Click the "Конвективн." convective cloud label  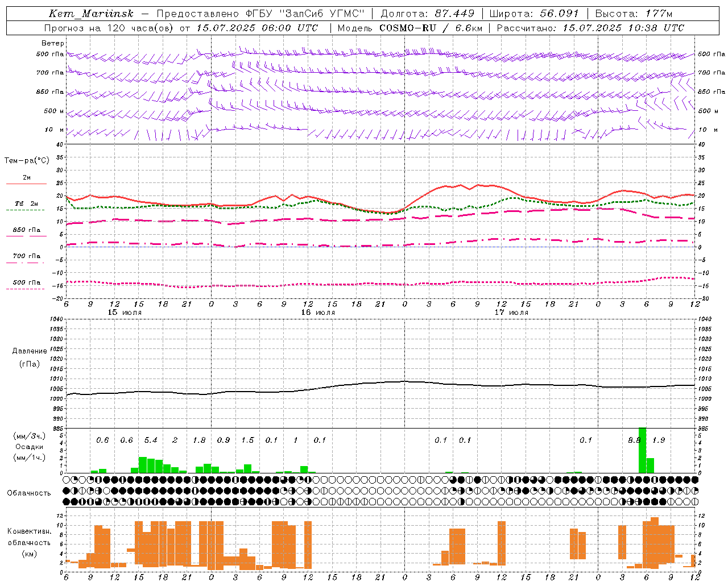[x=29, y=531]
